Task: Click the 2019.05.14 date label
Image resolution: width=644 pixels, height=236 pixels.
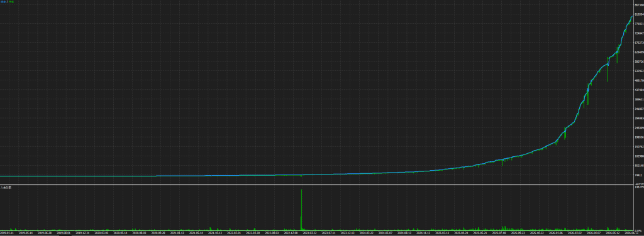Action: point(25,233)
